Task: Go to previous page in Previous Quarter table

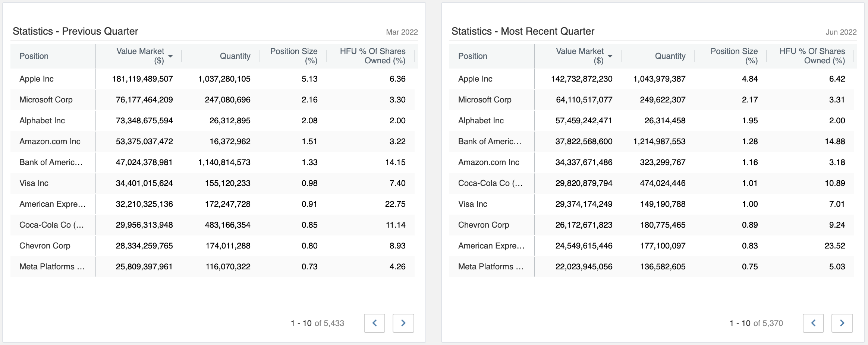Action: coord(374,323)
